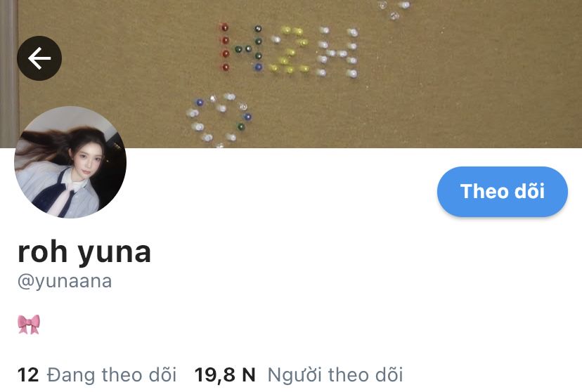The width and height of the screenshot is (582, 392).
Task: Go back using the arrow icon
Action: point(39,58)
